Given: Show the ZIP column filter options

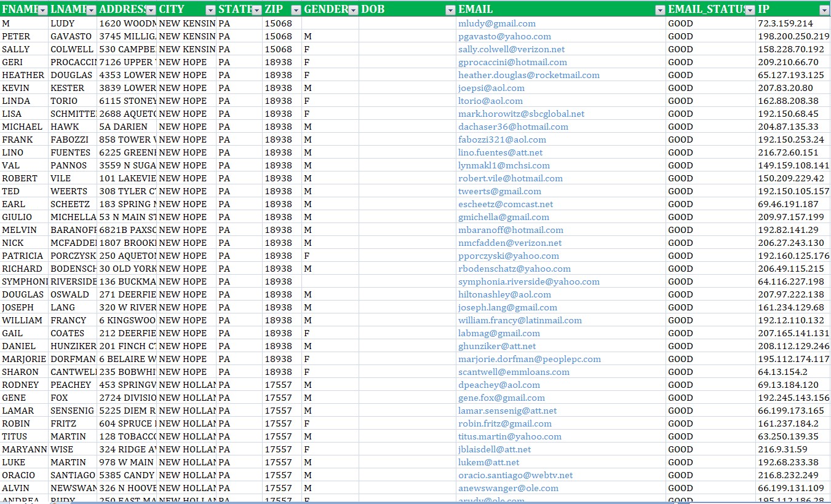Looking at the screenshot, I should pos(296,10).
